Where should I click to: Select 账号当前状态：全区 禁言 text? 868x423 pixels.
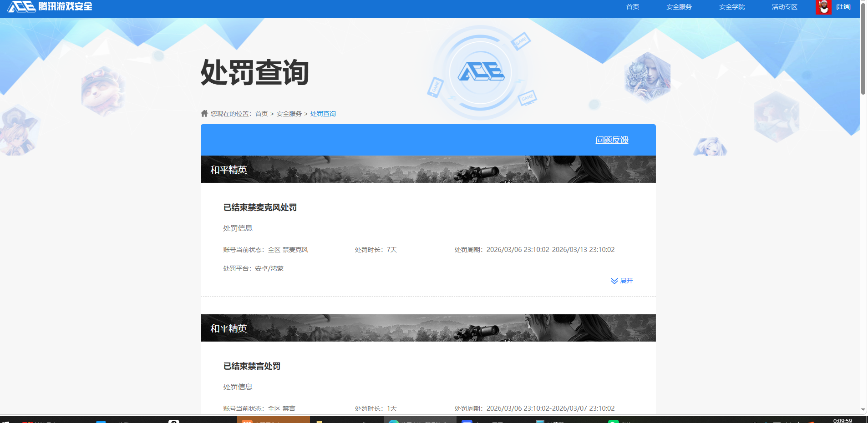[259, 408]
